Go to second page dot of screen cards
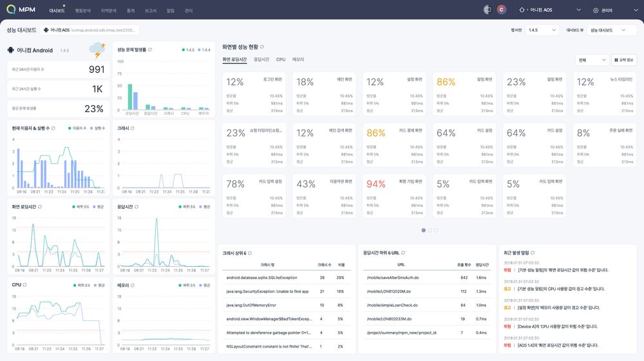The height and width of the screenshot is (361, 644). [x=430, y=229]
